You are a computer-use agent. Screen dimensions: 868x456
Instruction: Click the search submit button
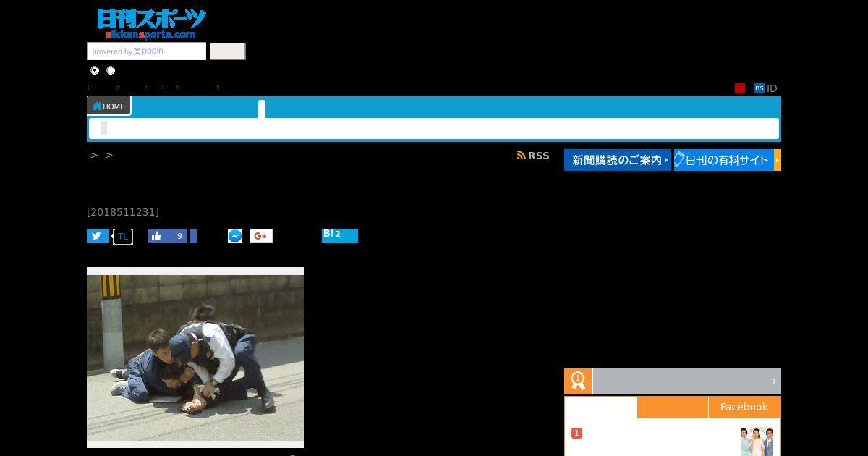[x=228, y=51]
